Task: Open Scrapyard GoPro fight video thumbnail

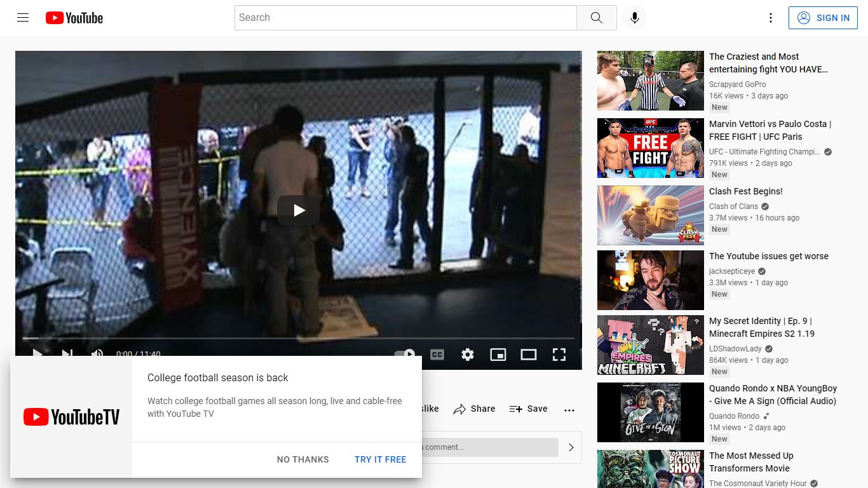Action: point(651,81)
